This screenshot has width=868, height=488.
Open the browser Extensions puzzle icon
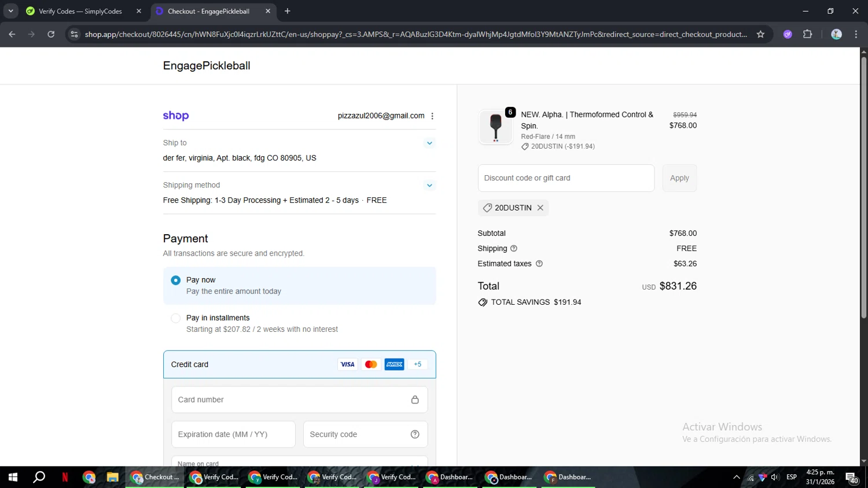(x=808, y=34)
